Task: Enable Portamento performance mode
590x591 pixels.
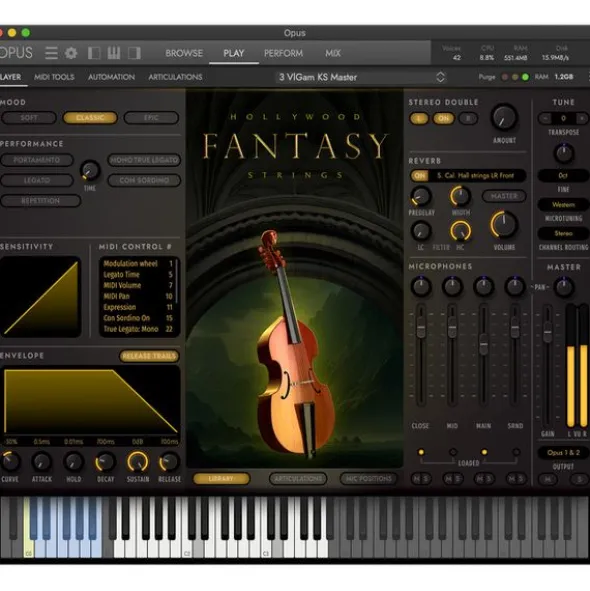Action: coord(37,160)
